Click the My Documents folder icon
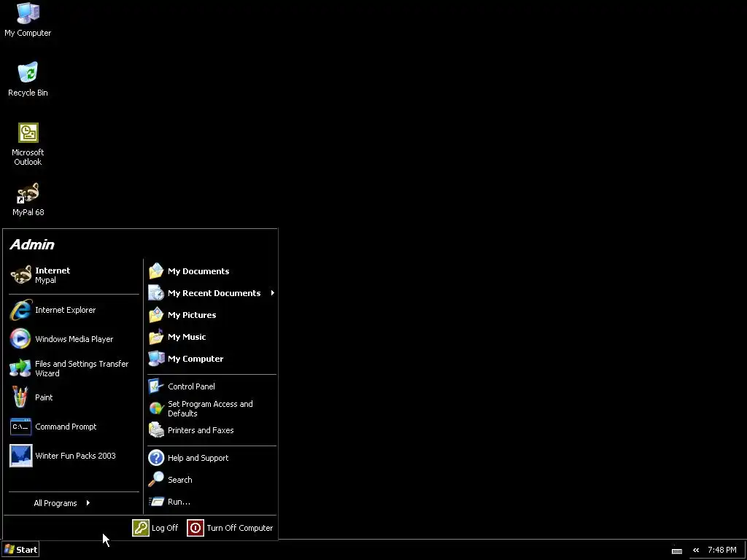This screenshot has width=747, height=560. click(156, 271)
